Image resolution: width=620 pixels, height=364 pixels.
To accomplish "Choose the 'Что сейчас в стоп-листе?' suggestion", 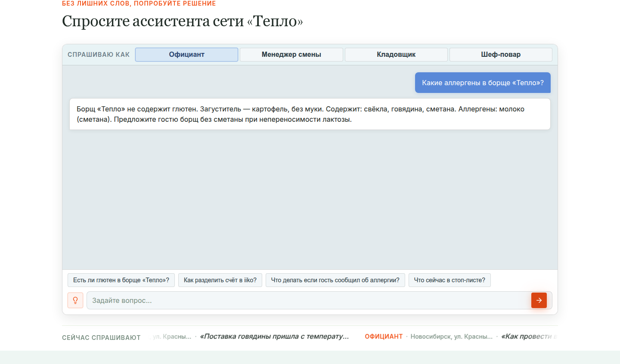I will (449, 280).
